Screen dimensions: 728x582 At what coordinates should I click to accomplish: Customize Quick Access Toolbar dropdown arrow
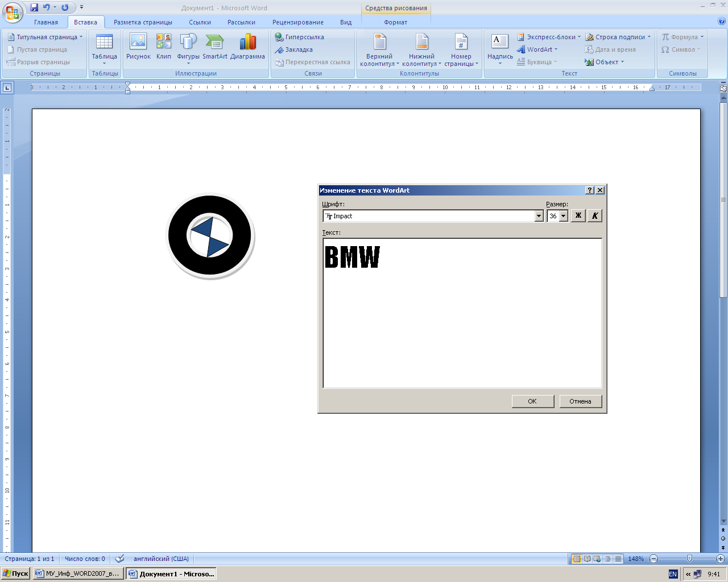(81, 7)
